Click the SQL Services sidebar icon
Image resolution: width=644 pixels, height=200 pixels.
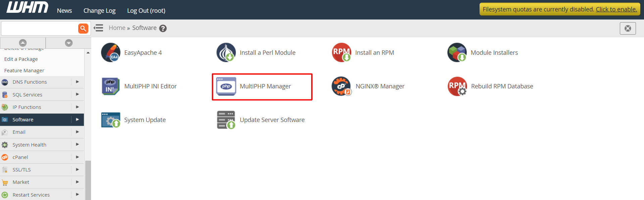tap(5, 95)
